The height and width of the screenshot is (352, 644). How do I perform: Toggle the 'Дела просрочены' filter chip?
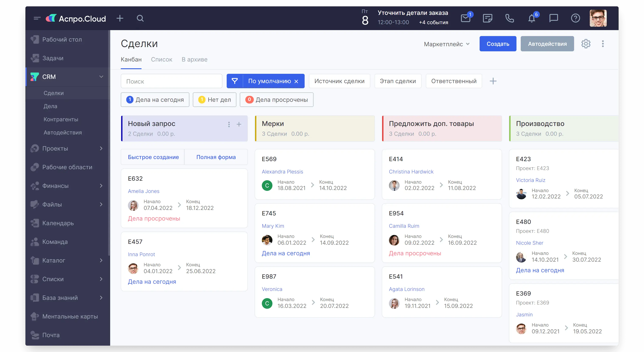point(276,100)
